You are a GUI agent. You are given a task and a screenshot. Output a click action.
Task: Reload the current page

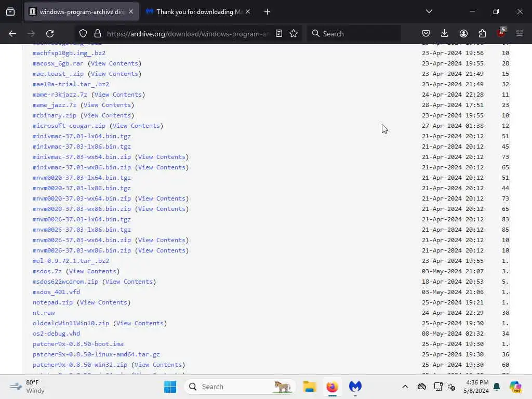(50, 34)
